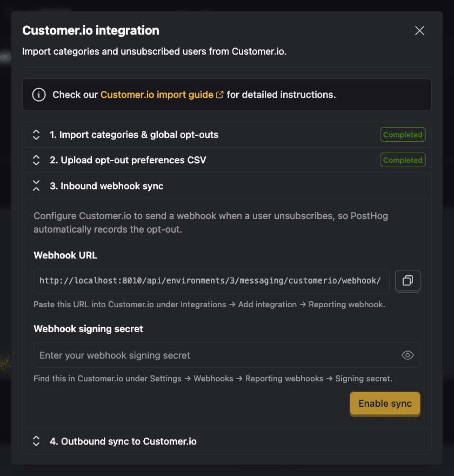
Task: Click external link icon beside import guide
Action: tap(219, 95)
